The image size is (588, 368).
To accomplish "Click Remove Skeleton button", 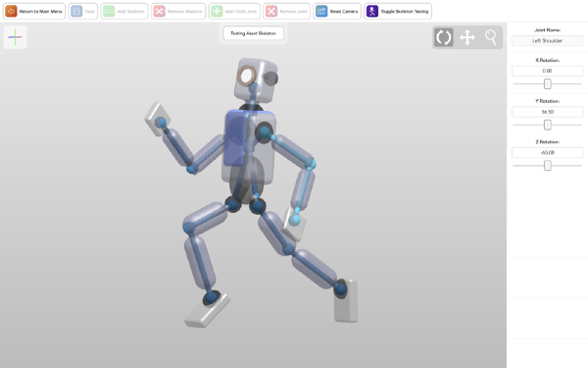I will [x=178, y=11].
